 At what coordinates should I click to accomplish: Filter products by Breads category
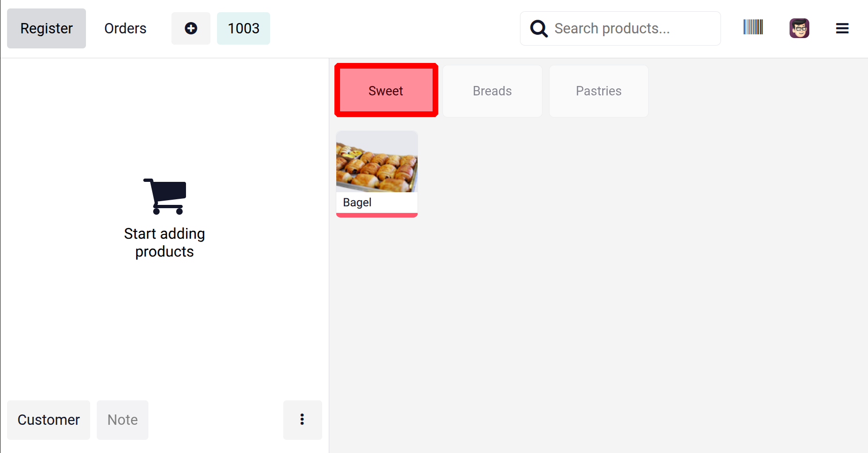tap(492, 91)
